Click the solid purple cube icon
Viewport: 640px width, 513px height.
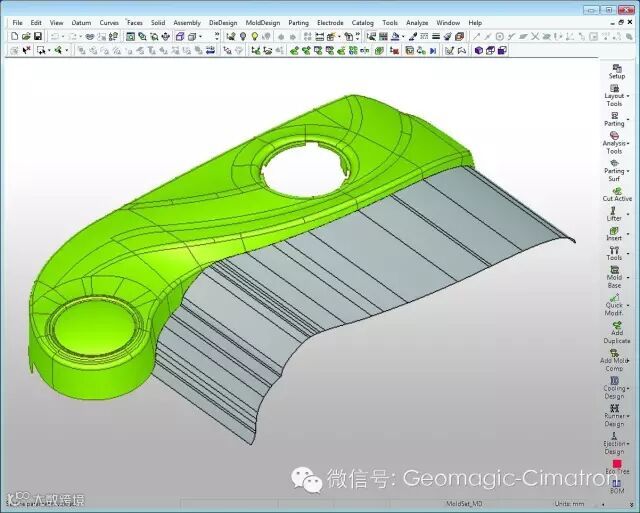479,50
